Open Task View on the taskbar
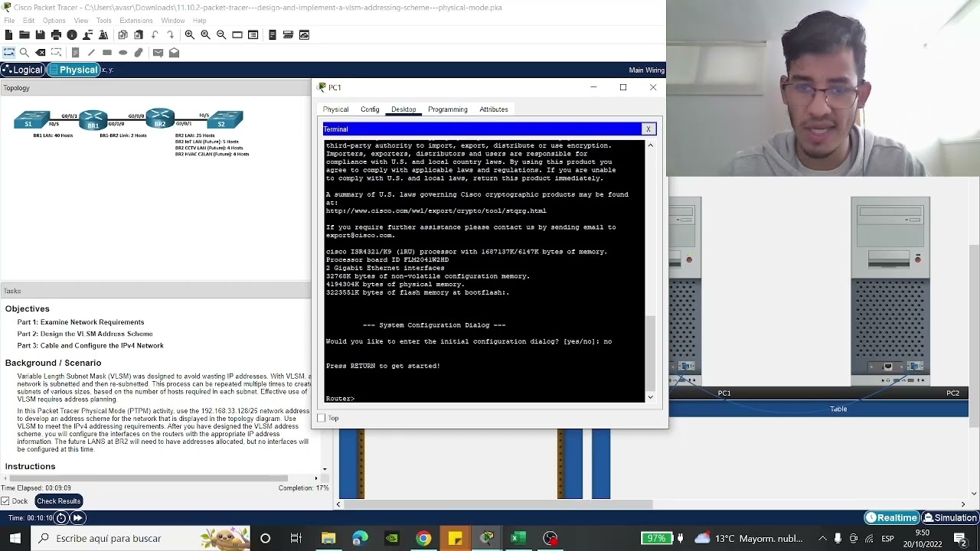 [x=296, y=538]
